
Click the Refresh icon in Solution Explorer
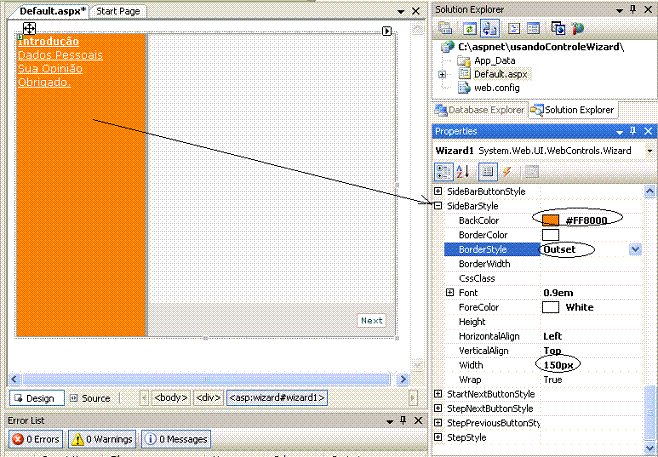[470, 28]
